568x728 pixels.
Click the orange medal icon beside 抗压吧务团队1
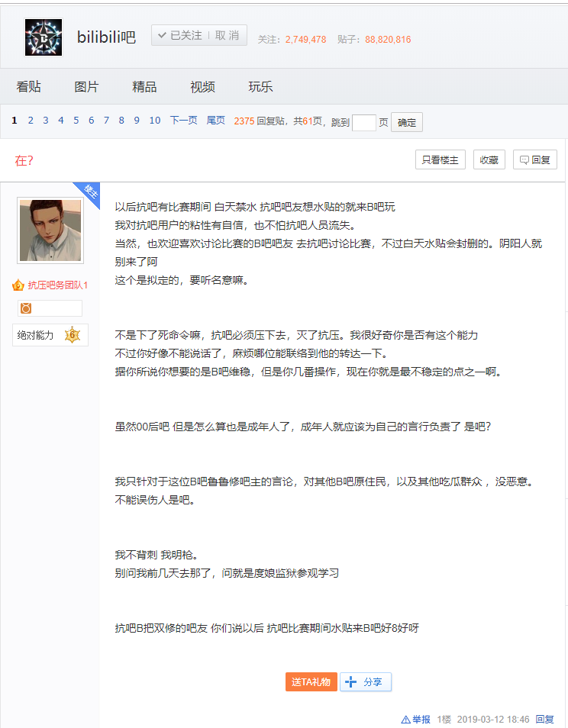point(18,285)
